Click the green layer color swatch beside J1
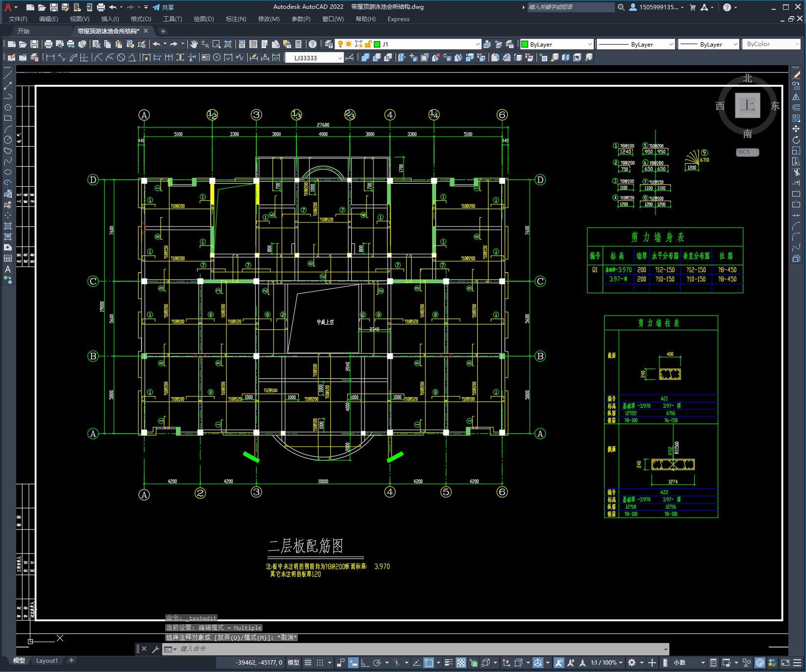This screenshot has width=806, height=672. click(377, 44)
